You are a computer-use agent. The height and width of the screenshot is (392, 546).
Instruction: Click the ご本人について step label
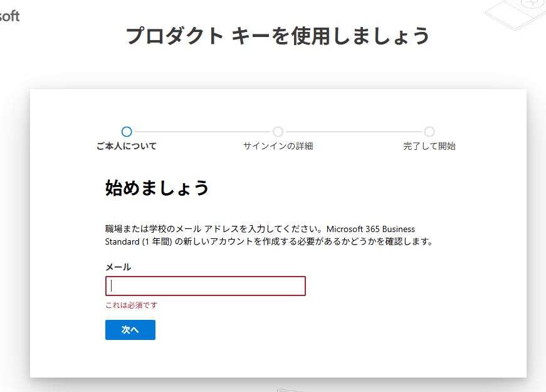[127, 146]
